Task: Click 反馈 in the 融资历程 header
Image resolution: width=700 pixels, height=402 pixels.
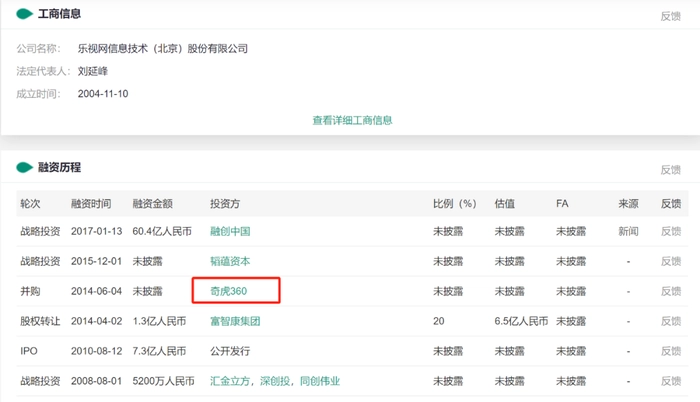Action: tap(670, 170)
